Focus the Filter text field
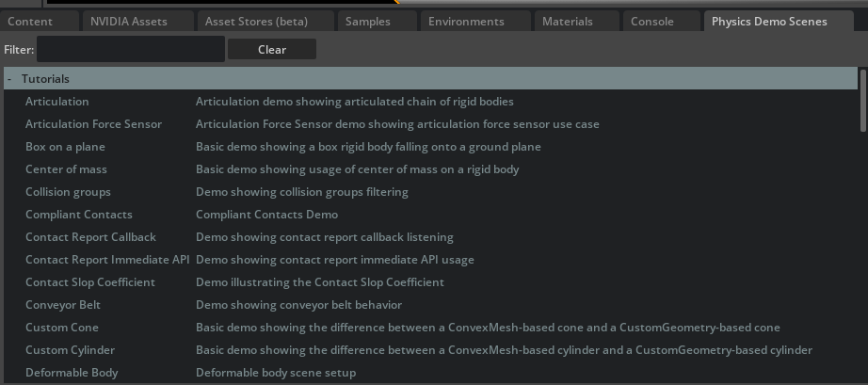The image size is (868, 385). tap(131, 49)
